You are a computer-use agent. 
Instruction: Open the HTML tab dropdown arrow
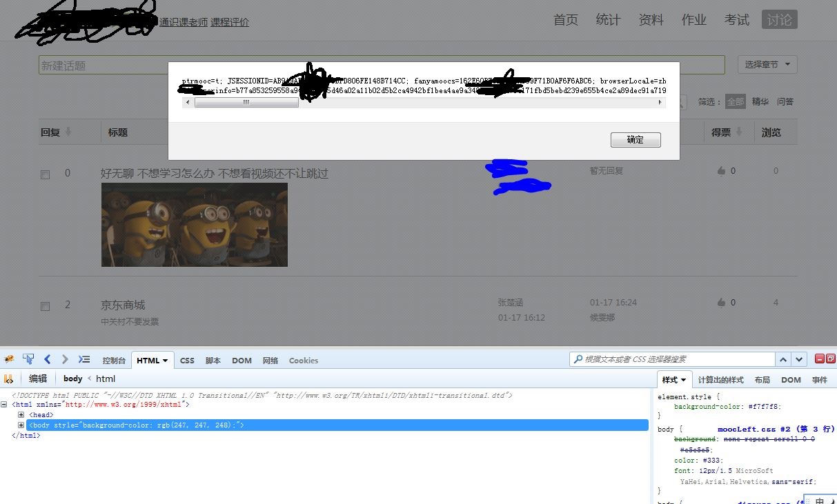tap(166, 361)
